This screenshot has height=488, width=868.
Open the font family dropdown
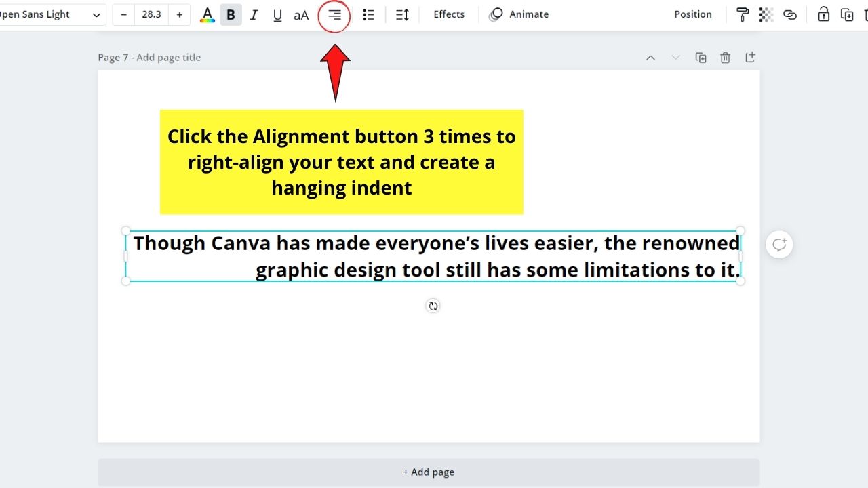pyautogui.click(x=52, y=14)
